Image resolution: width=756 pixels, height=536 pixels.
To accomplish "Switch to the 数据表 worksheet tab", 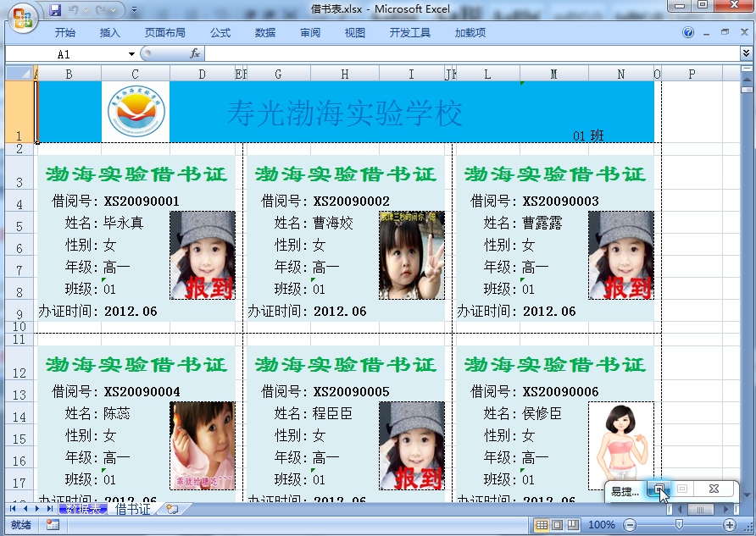I will [x=82, y=509].
